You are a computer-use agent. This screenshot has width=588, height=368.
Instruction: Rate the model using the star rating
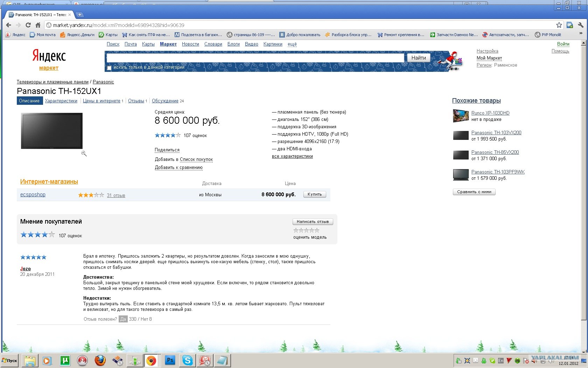[306, 230]
